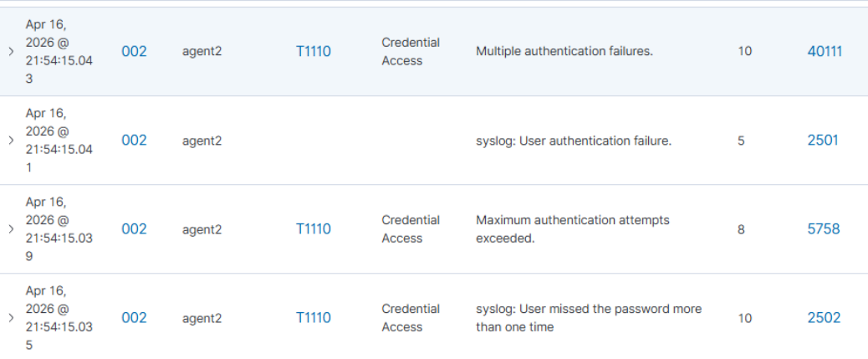
Task: Click T1110 in the Multiple authentication failures row
Action: pyautogui.click(x=314, y=52)
